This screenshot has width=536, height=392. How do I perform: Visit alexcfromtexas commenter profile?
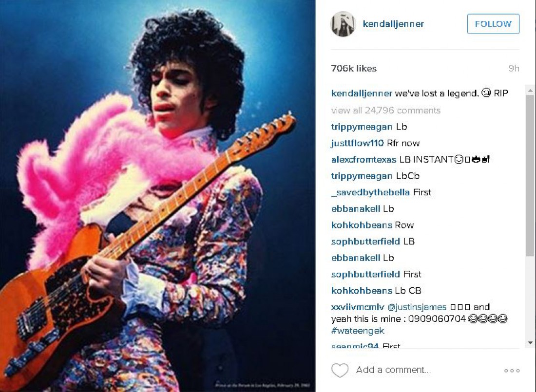coord(364,159)
